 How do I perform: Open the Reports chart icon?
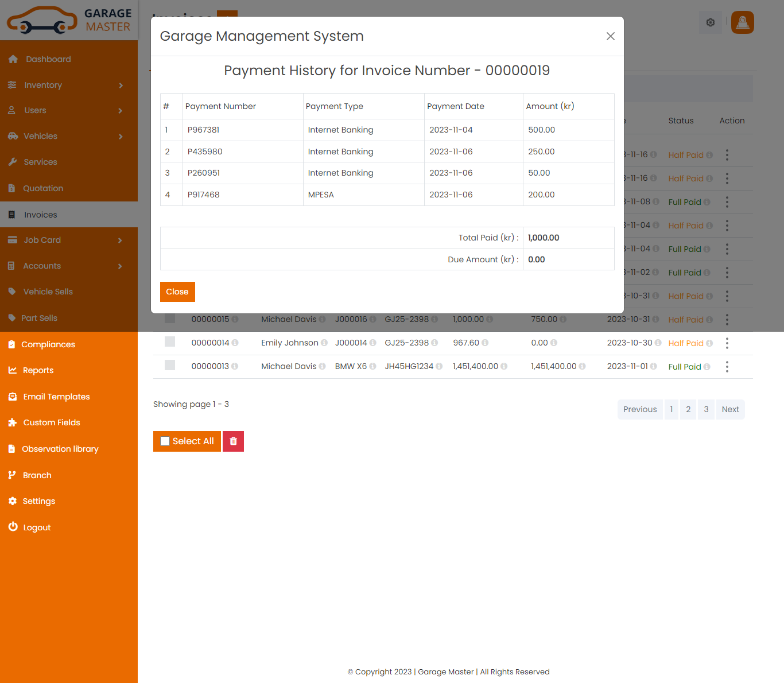click(x=13, y=370)
